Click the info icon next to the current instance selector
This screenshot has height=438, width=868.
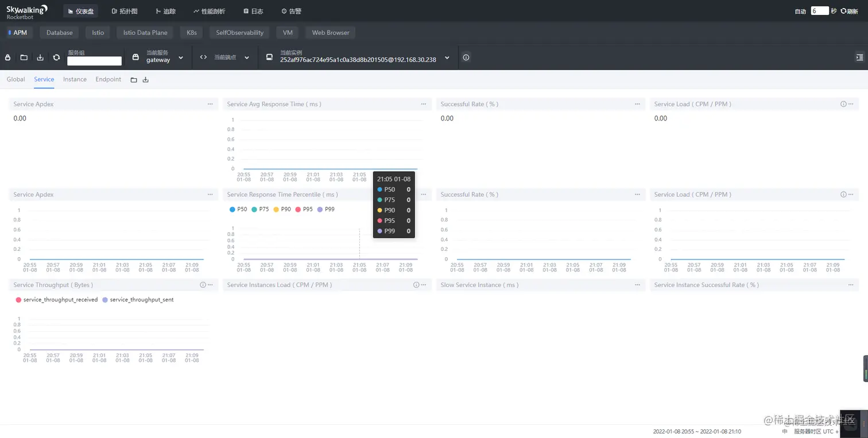coord(466,57)
